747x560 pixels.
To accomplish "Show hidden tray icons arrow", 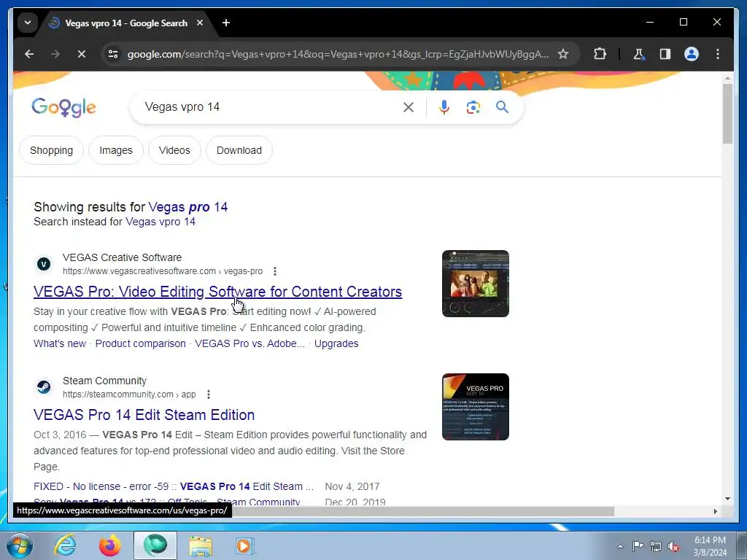I will [x=620, y=546].
